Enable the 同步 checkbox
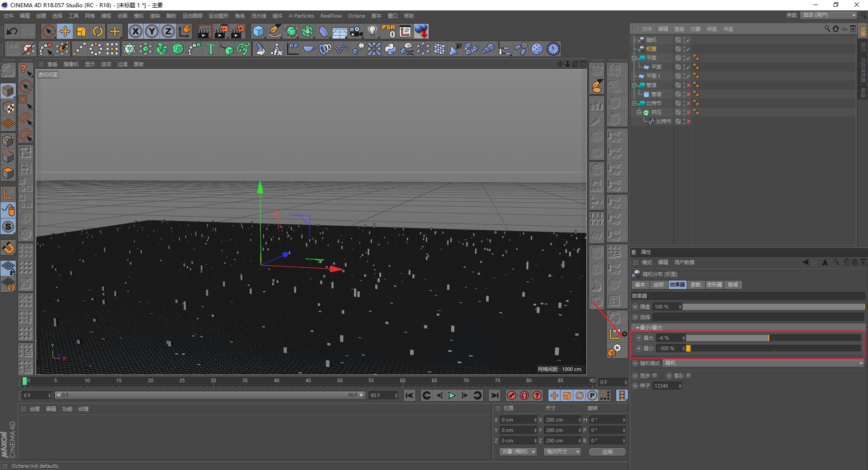The image size is (868, 470). pos(655,376)
